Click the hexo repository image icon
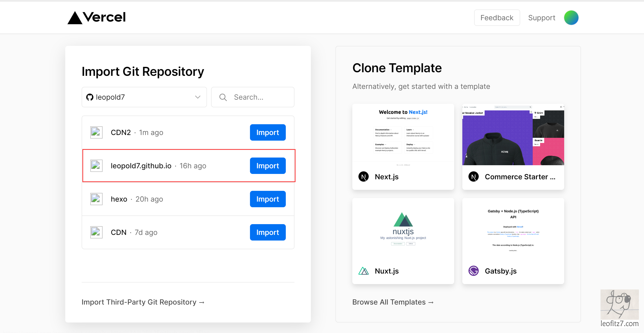644x333 pixels. click(96, 199)
